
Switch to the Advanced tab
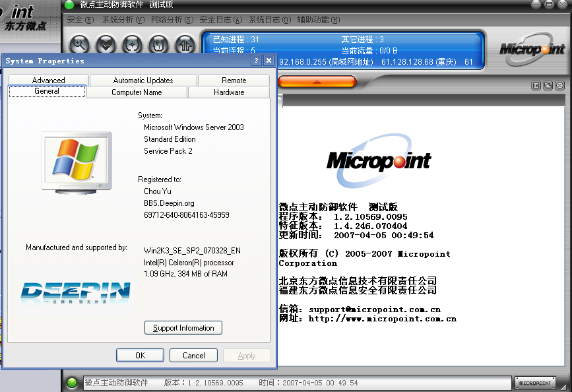pyautogui.click(x=49, y=81)
